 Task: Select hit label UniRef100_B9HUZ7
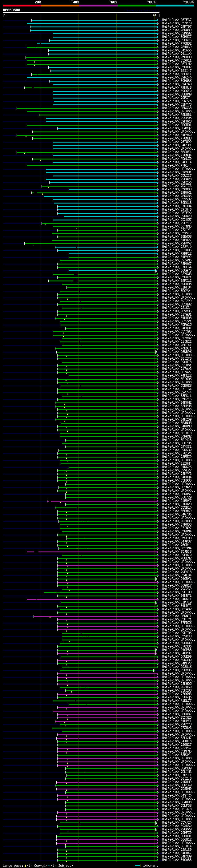(176, 37)
